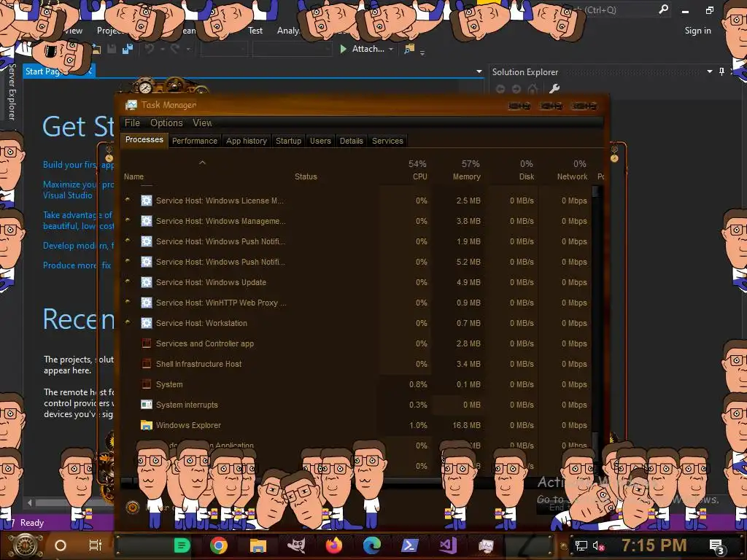Open the Produce more link
Viewport: 747px width, 560px height.
77,265
